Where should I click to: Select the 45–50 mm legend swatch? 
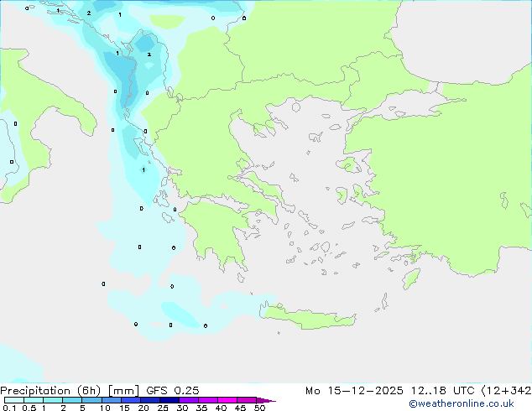tap(246, 400)
